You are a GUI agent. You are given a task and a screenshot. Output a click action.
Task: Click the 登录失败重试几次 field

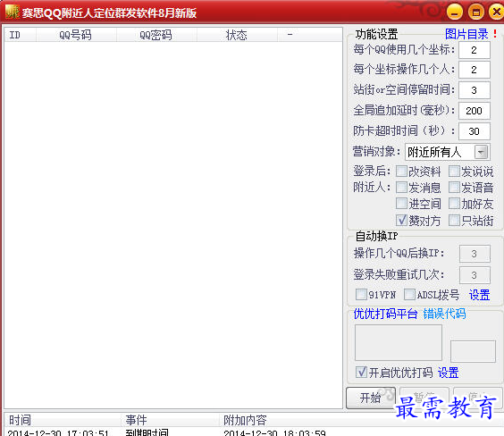coord(475,275)
